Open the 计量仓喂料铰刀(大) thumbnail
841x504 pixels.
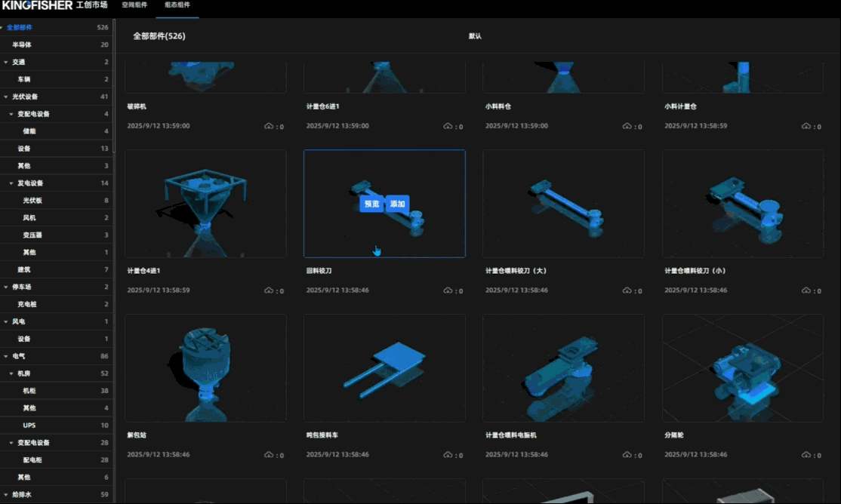pos(564,204)
